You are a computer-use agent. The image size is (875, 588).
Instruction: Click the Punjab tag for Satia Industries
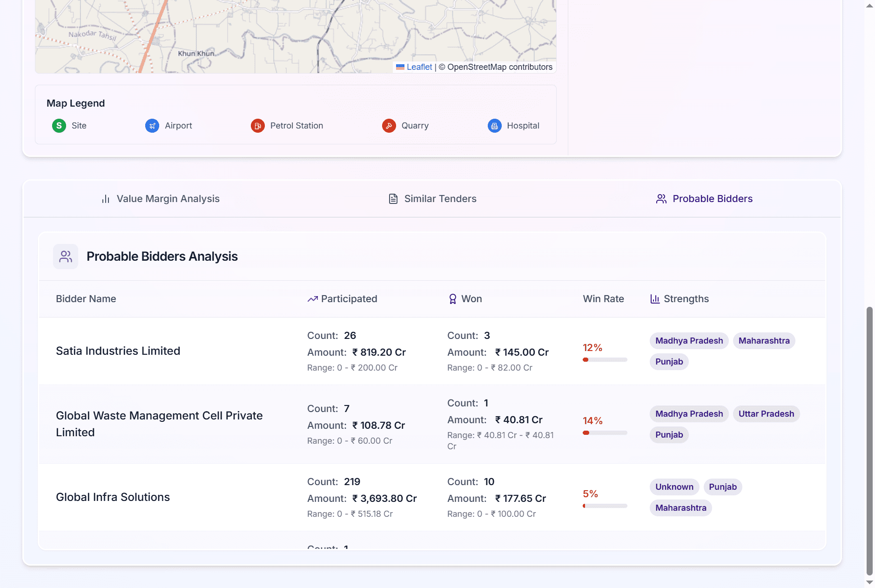(669, 362)
